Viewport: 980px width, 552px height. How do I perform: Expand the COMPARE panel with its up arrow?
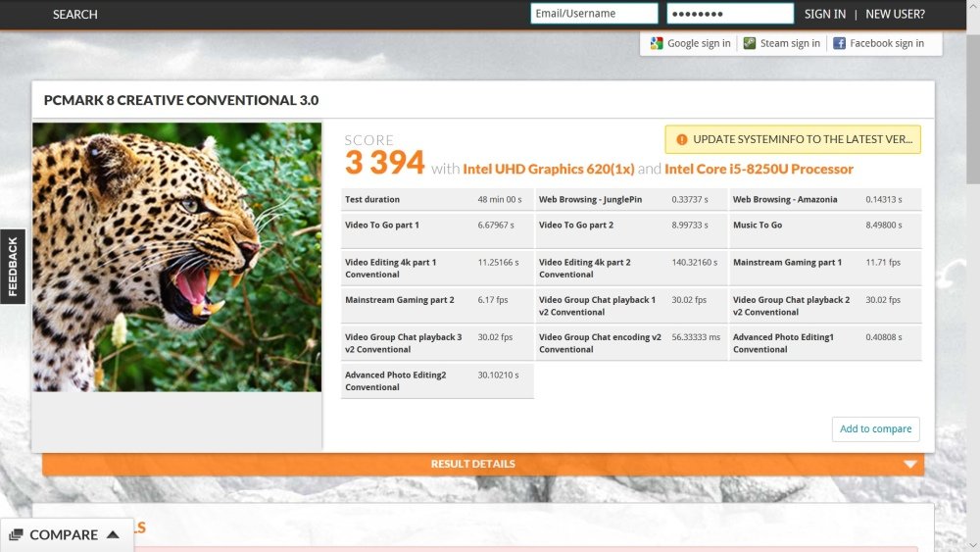(113, 535)
